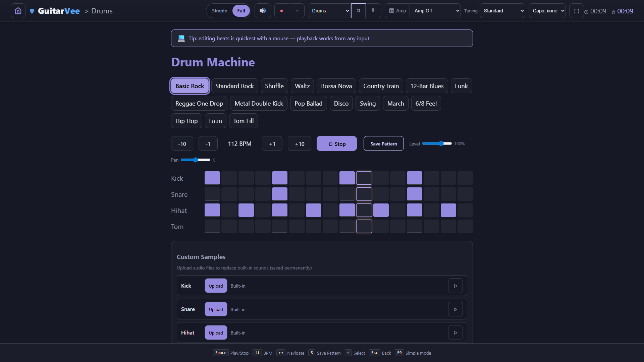The image size is (644, 362).
Task: Adjust the Pan slider
Action: pos(196,160)
